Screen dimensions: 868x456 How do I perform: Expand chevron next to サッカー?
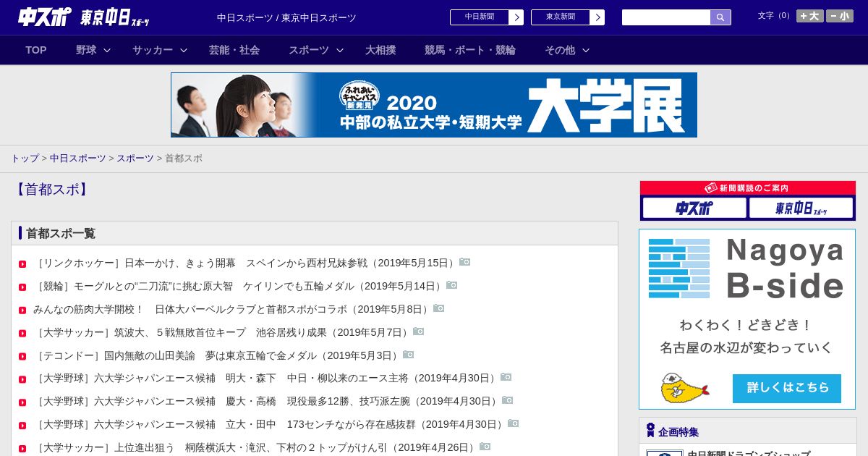(x=184, y=50)
